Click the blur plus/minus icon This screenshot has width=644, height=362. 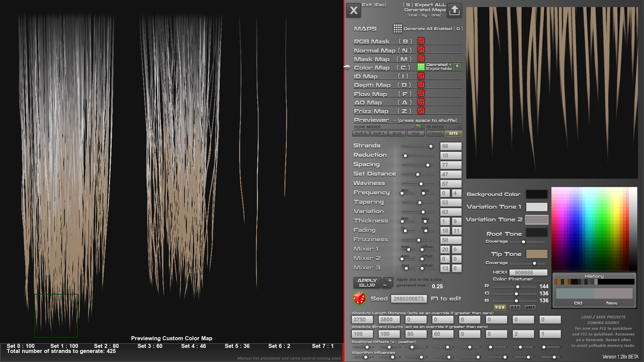pos(387,283)
